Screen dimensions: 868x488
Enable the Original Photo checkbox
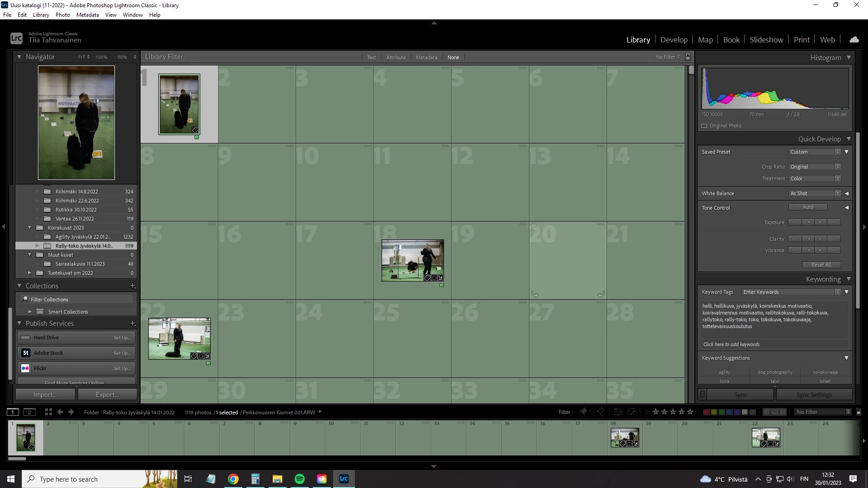(704, 126)
